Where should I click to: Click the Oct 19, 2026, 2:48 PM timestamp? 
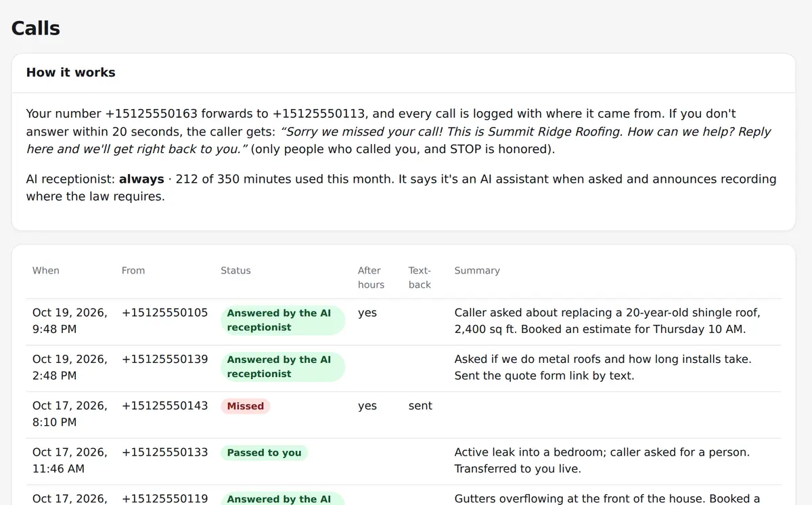(x=70, y=367)
